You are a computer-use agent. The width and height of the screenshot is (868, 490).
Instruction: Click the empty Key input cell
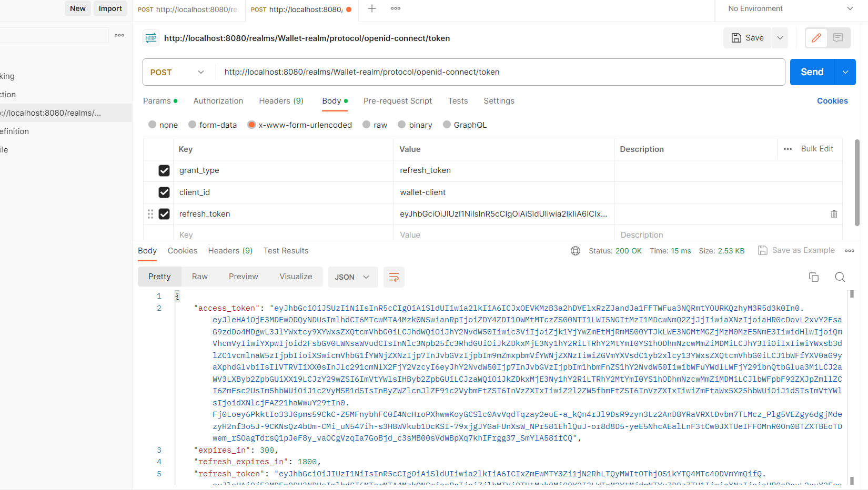tap(284, 234)
